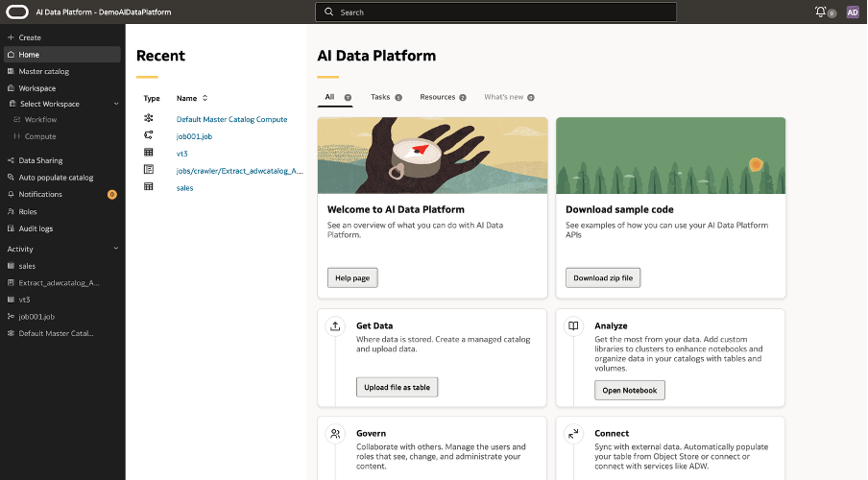The width and height of the screenshot is (868, 480).
Task: Open jobs/crawler/Extract_adwcatalog link
Action: 240,171
